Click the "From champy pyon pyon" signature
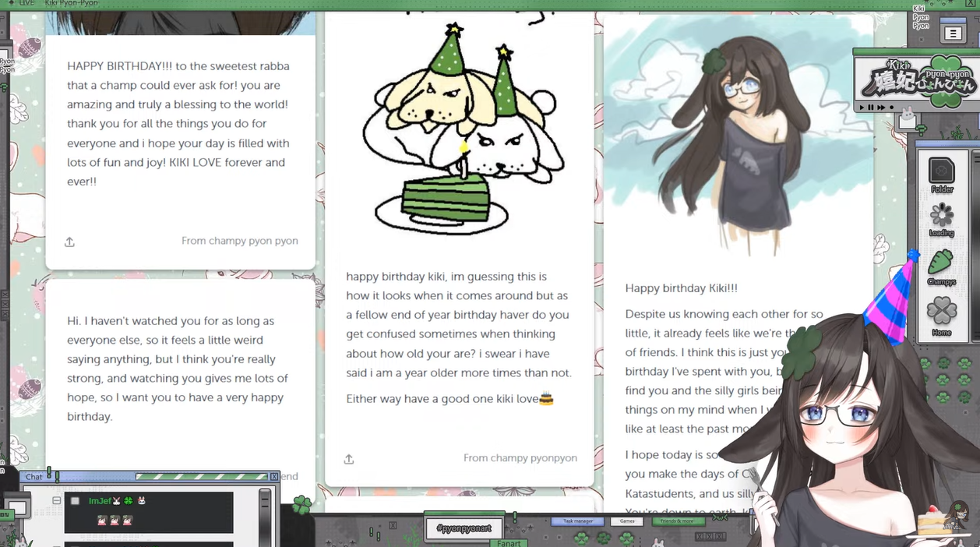The width and height of the screenshot is (980, 547). coord(240,241)
